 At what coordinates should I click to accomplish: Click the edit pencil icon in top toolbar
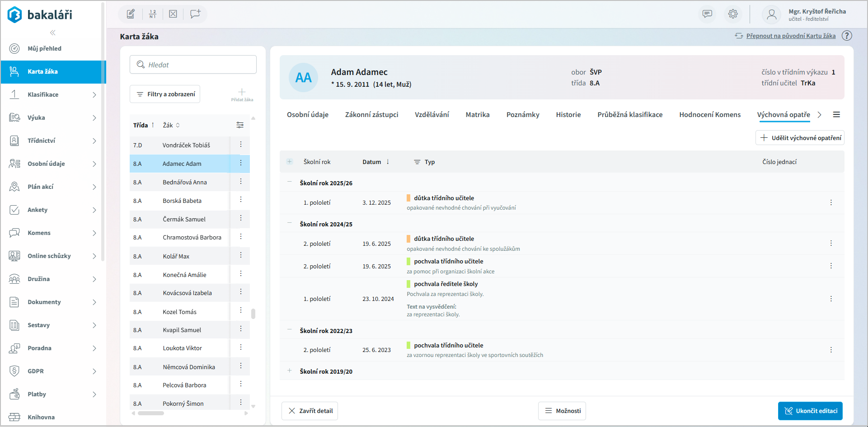pos(131,14)
